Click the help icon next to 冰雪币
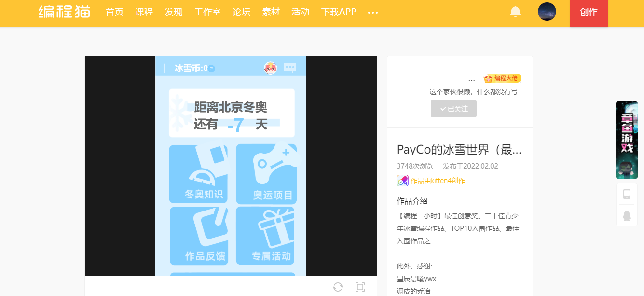644x296 pixels. (x=212, y=69)
